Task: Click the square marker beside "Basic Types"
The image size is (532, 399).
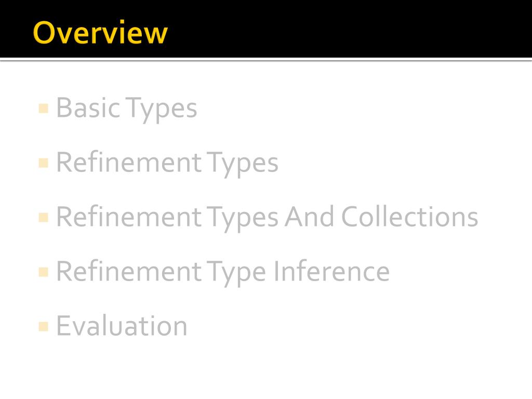Action: pyautogui.click(x=43, y=109)
